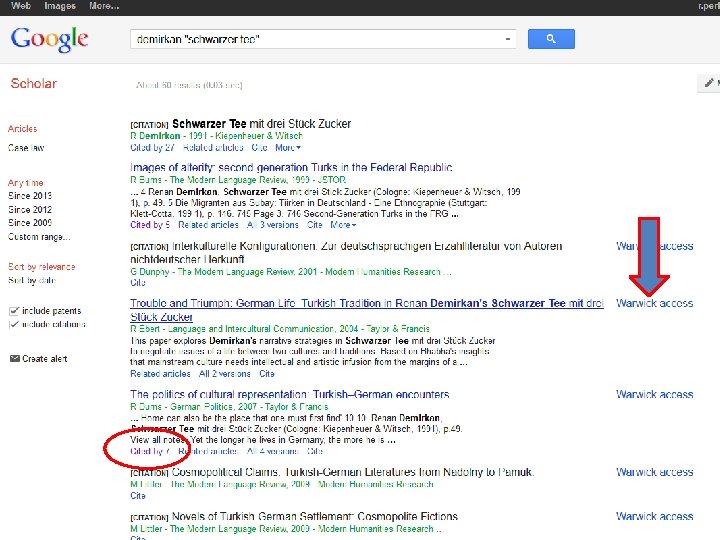Click Cite under Cosmopolitical Claims result
Image resolution: width=720 pixels, height=540 pixels.
[137, 496]
